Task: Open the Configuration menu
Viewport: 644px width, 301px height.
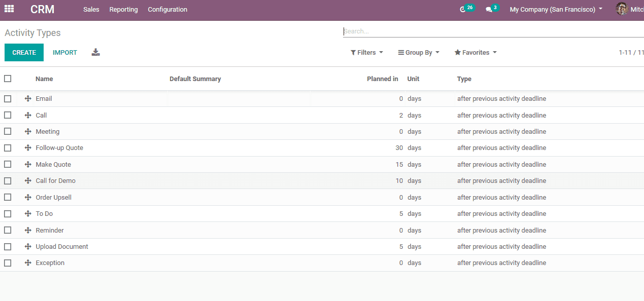Action: point(167,10)
